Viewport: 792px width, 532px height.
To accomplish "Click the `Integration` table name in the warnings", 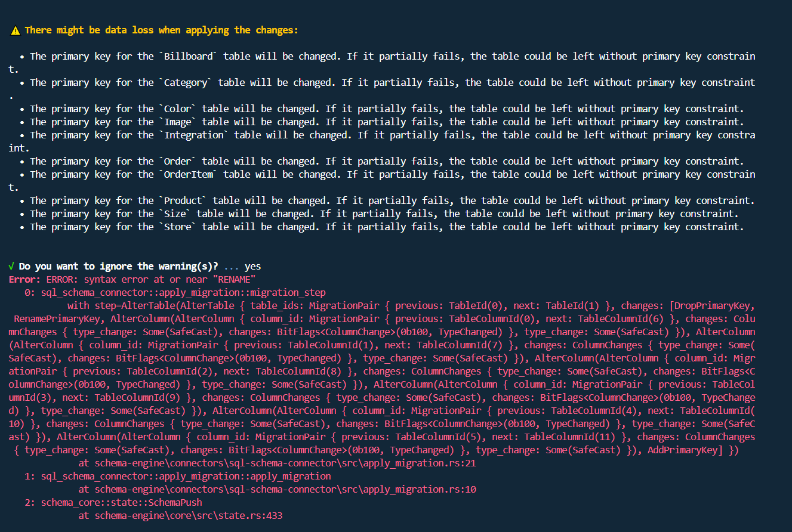I will pos(194,135).
